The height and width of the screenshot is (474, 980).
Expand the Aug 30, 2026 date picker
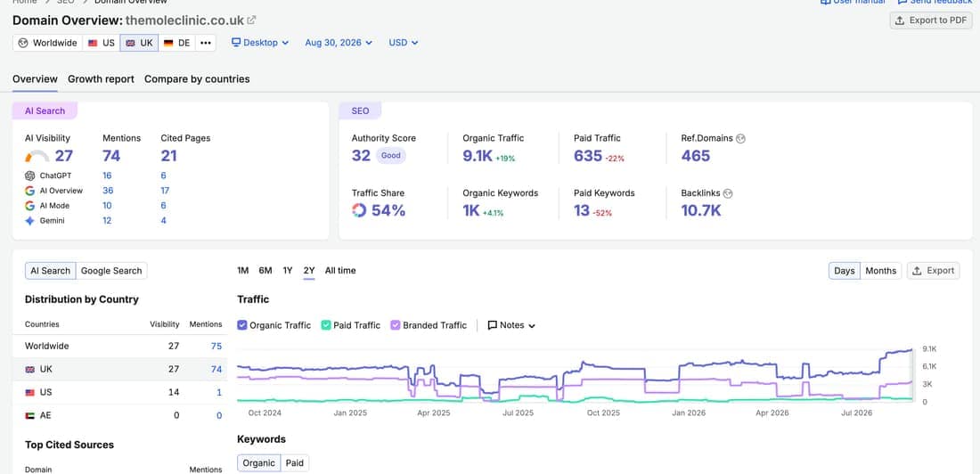point(339,43)
